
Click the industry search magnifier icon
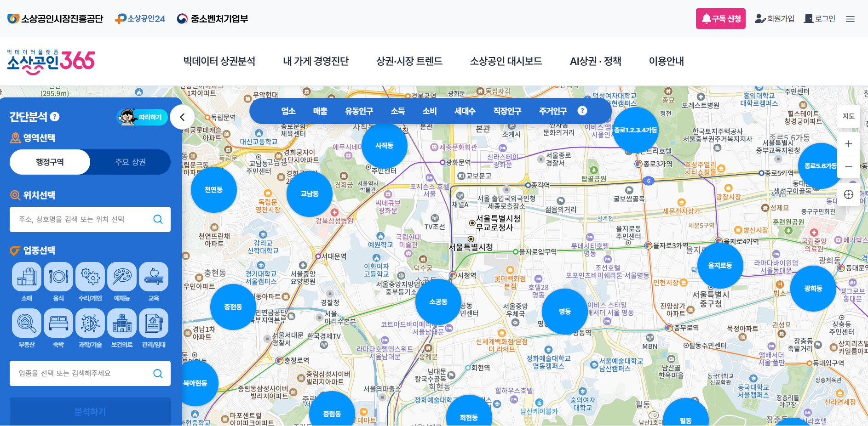(158, 373)
